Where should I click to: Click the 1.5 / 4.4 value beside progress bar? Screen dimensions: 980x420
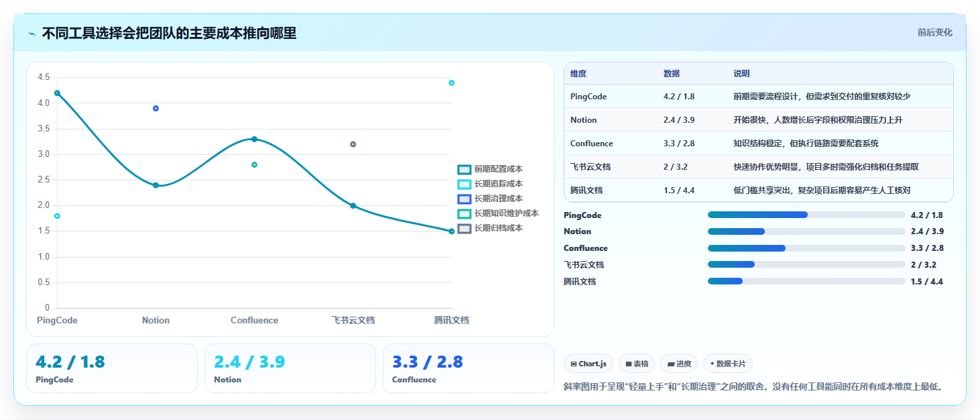tap(926, 281)
